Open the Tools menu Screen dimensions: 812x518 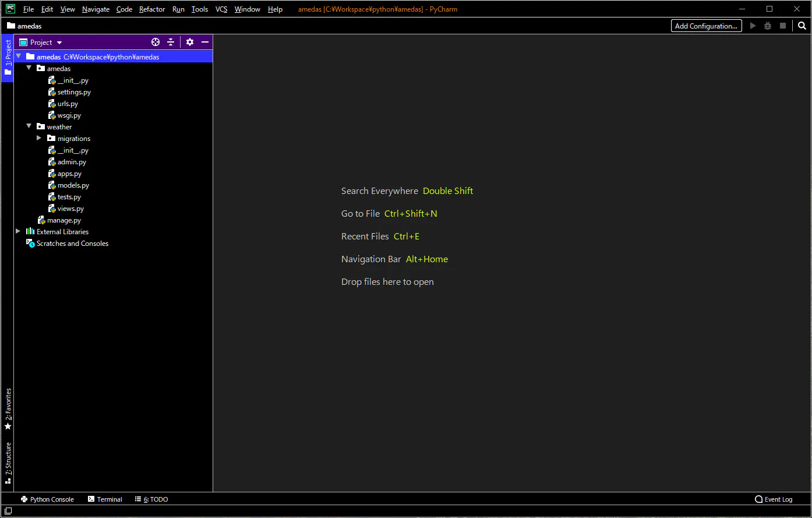(x=200, y=9)
